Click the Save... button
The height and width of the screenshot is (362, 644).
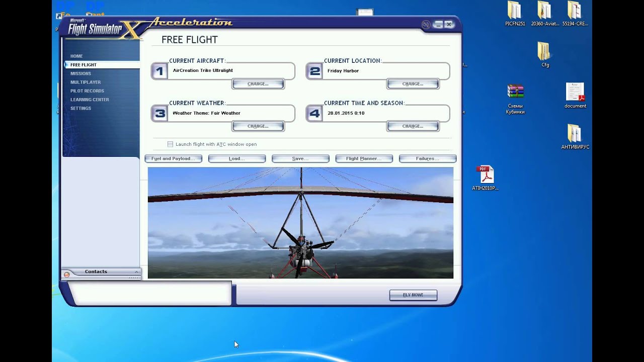click(x=300, y=158)
